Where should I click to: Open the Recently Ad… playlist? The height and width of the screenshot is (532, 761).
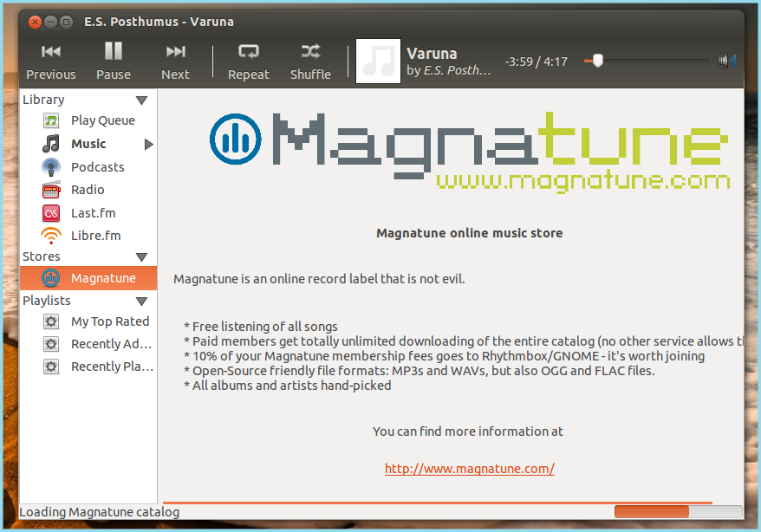click(112, 344)
